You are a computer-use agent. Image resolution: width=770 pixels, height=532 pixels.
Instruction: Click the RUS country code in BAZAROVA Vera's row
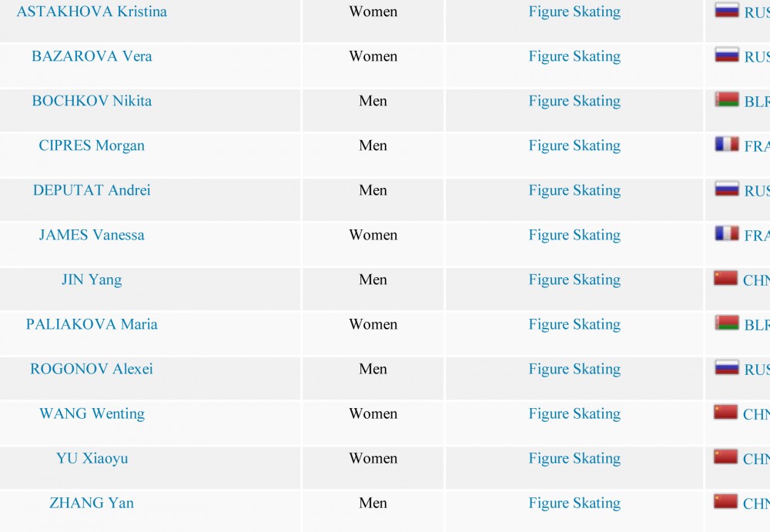pos(757,57)
